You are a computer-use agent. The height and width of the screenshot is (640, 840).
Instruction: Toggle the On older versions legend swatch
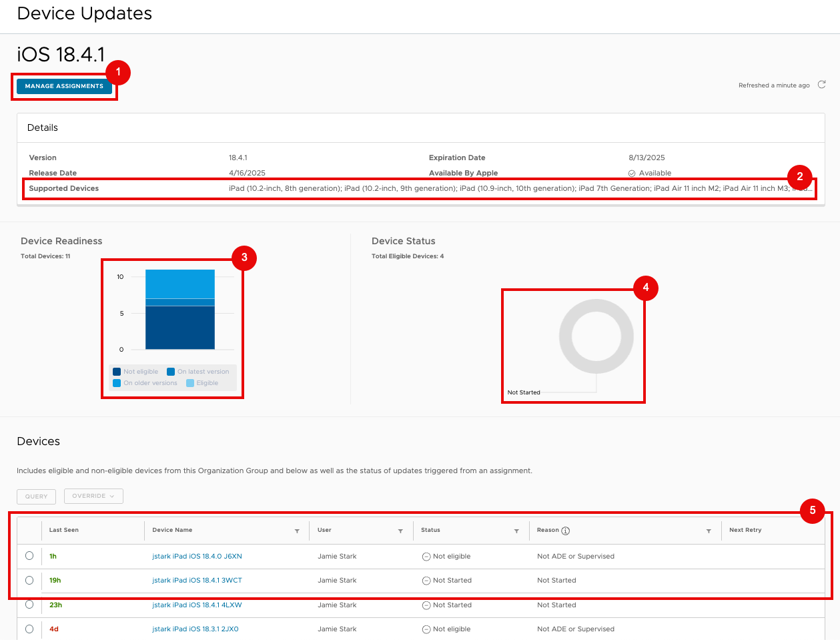click(117, 383)
